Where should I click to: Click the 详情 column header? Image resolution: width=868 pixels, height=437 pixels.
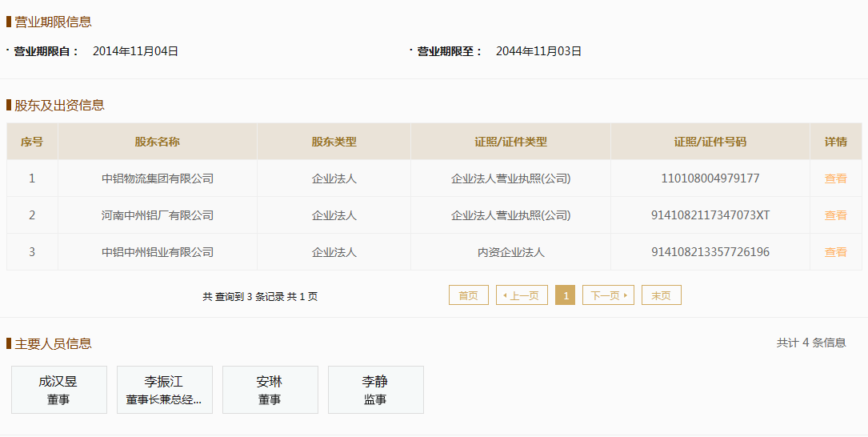pos(835,141)
